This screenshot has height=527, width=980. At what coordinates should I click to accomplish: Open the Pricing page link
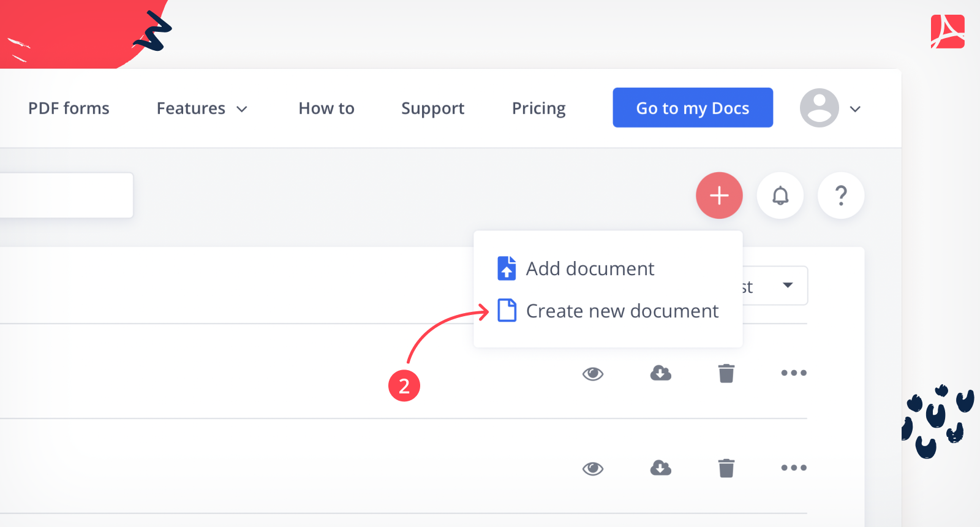click(x=538, y=108)
